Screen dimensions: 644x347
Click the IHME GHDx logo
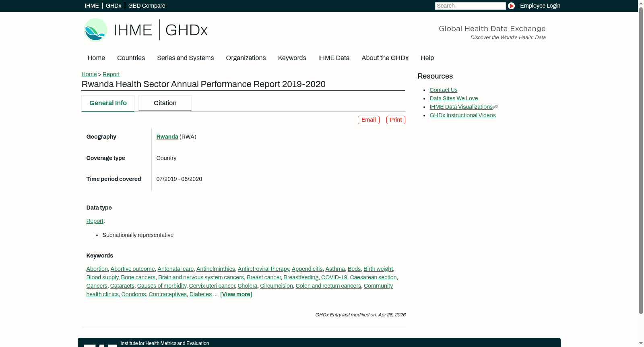[x=145, y=30]
